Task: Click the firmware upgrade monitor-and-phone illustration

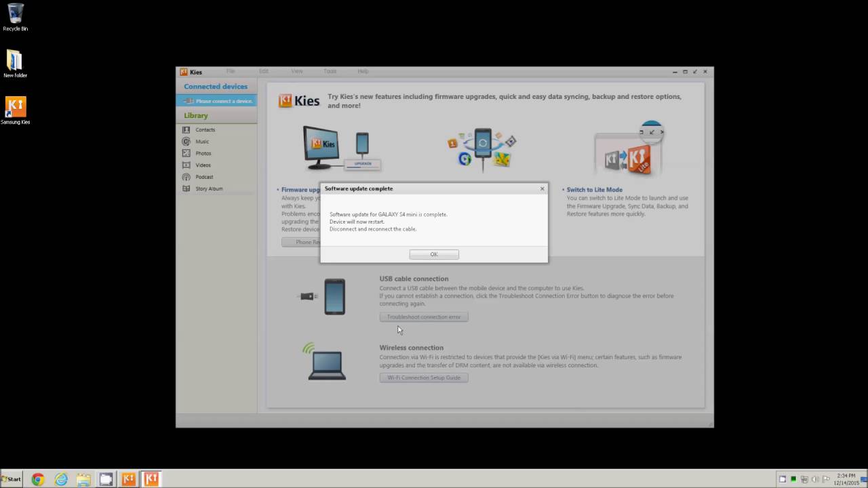Action: click(341, 149)
